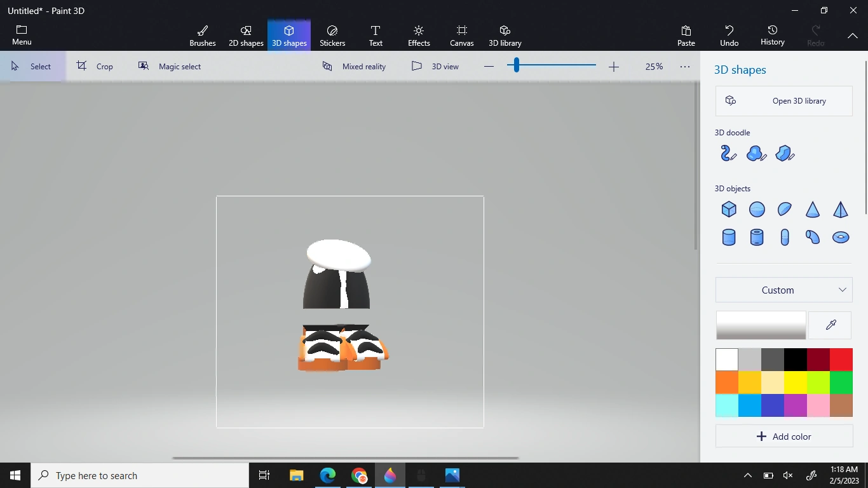868x488 pixels.
Task: Select the soft edge 3D doodle
Action: (x=756, y=153)
